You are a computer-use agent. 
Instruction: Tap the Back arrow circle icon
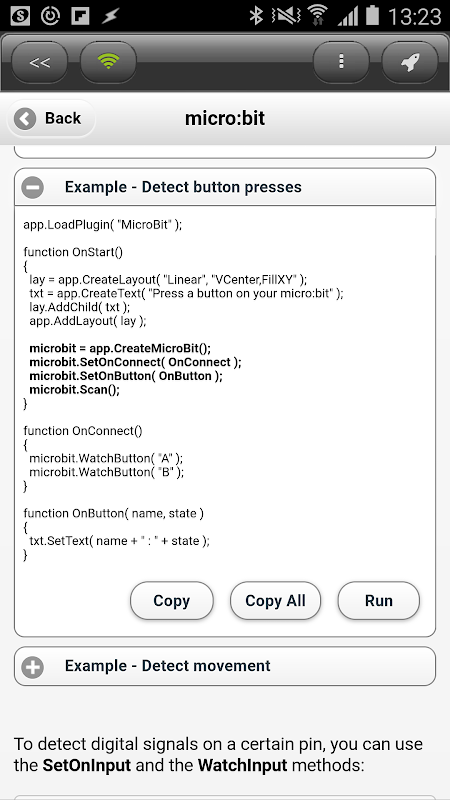[x=25, y=119]
